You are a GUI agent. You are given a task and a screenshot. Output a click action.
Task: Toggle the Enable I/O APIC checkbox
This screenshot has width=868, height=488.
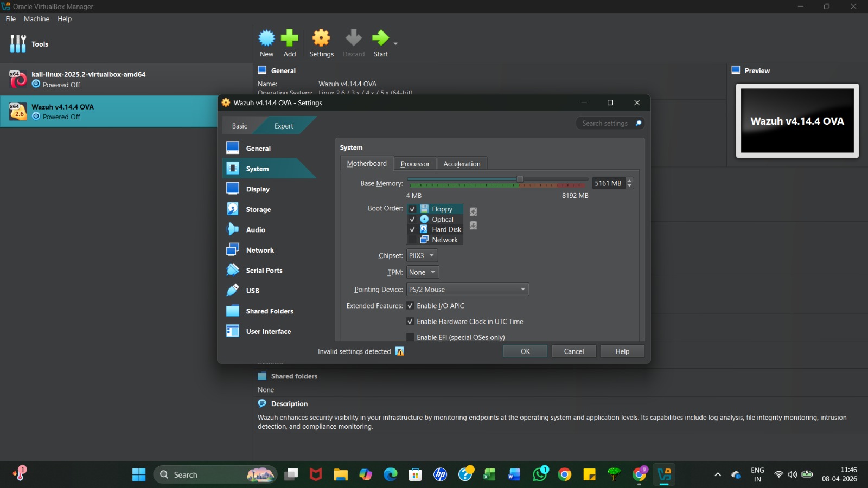click(x=410, y=306)
